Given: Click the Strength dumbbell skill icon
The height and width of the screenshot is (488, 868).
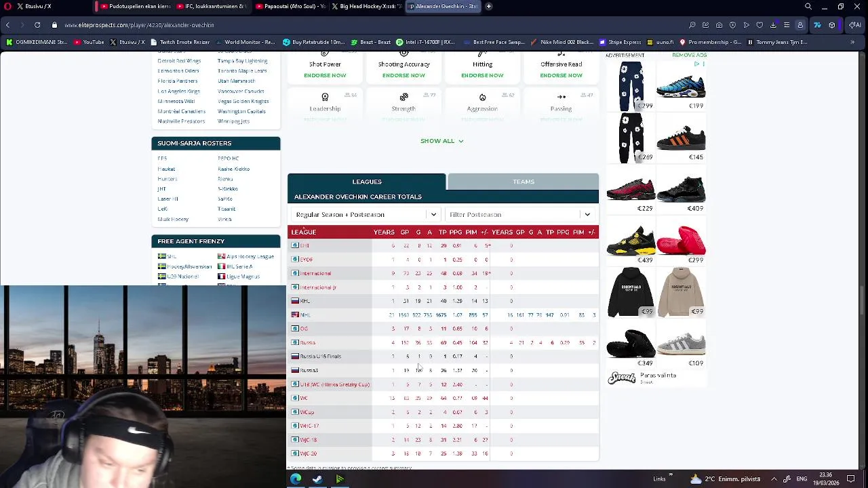Looking at the screenshot, I should coord(403,97).
